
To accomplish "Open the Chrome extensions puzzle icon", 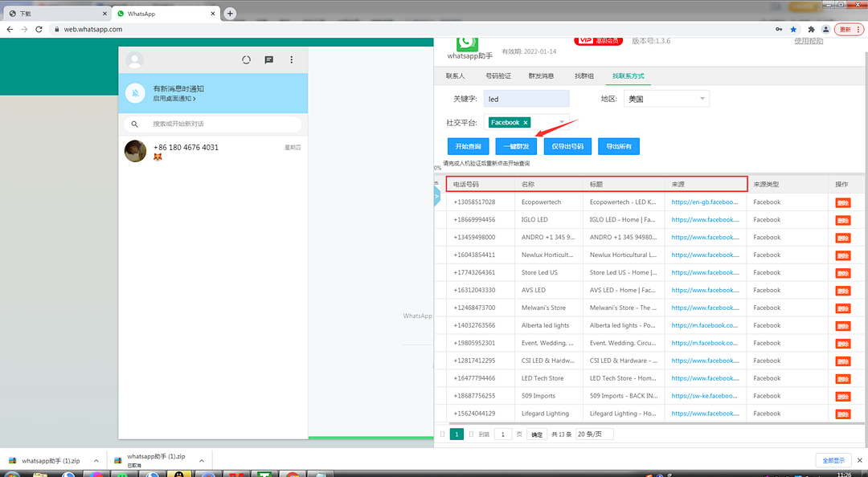I will pos(812,30).
